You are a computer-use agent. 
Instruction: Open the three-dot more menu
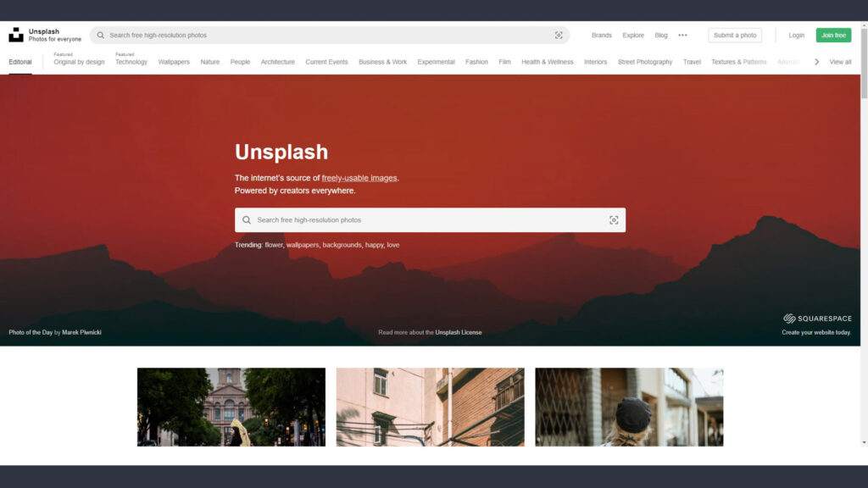click(x=682, y=35)
